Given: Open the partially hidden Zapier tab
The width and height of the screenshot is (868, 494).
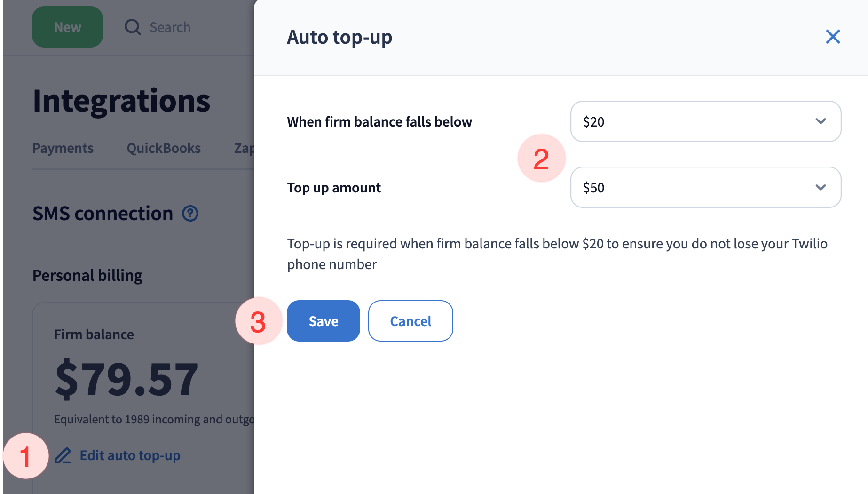Looking at the screenshot, I should click(244, 148).
